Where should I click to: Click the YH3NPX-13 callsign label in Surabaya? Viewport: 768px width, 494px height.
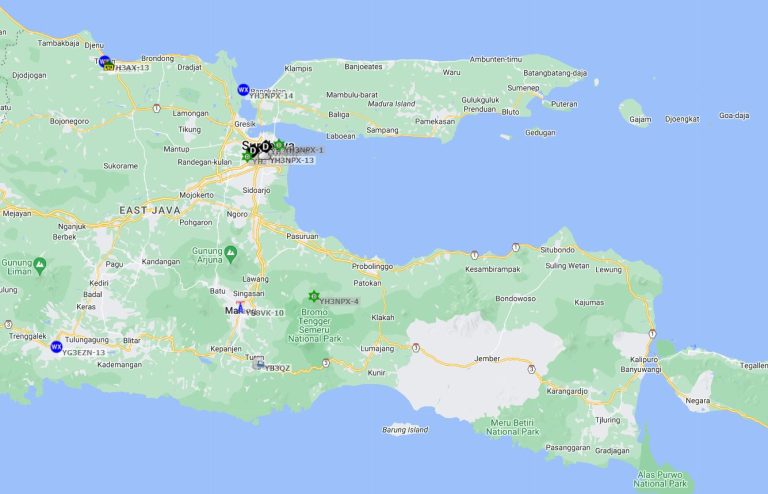point(292,160)
